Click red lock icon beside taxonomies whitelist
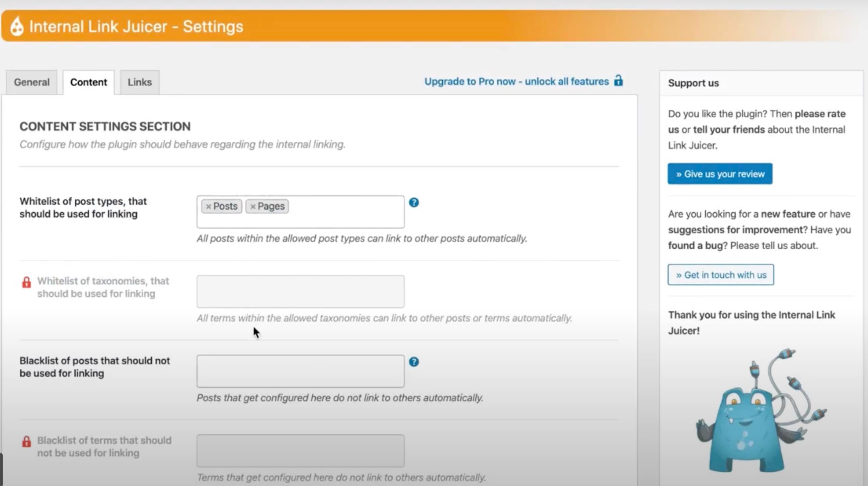This screenshot has height=486, width=868. 26,282
